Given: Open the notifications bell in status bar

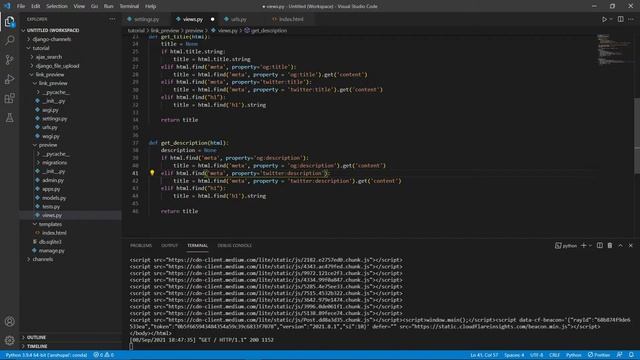Looking at the screenshot, I should (631, 355).
